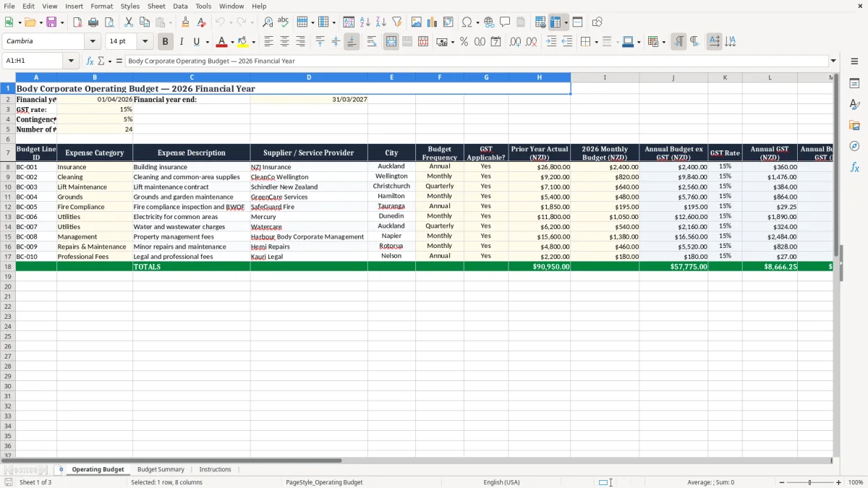
Task: Select column D header
Action: point(309,77)
